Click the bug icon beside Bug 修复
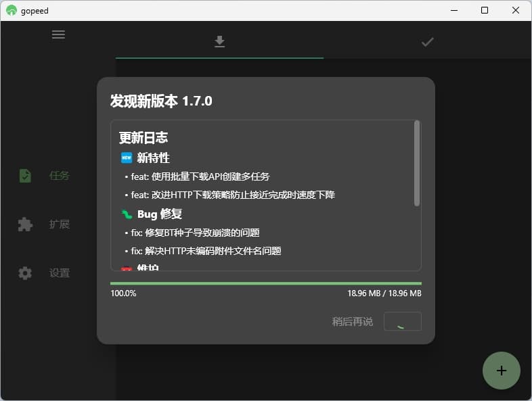Image resolution: width=532 pixels, height=401 pixels. 127,214
